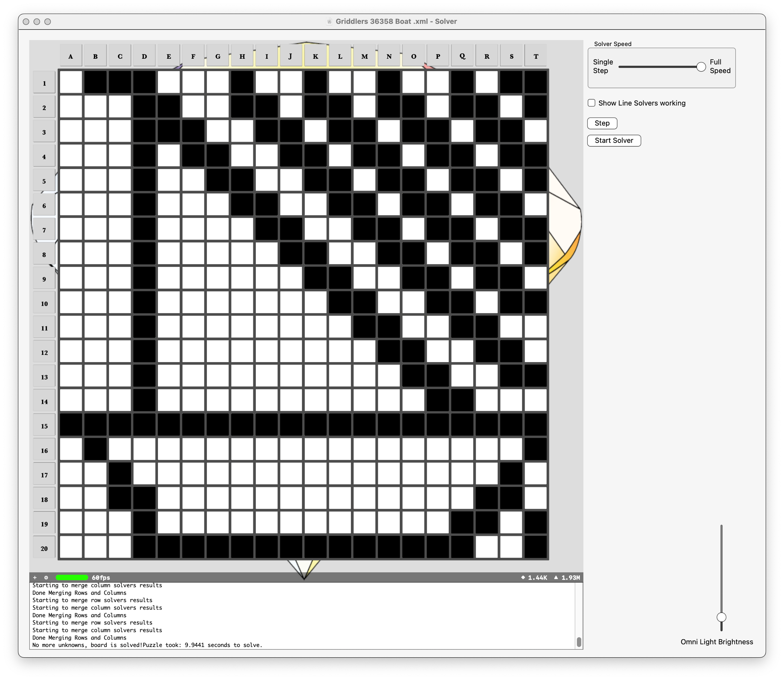This screenshot has height=680, width=784.
Task: Click the green fps performance bar
Action: tap(72, 577)
